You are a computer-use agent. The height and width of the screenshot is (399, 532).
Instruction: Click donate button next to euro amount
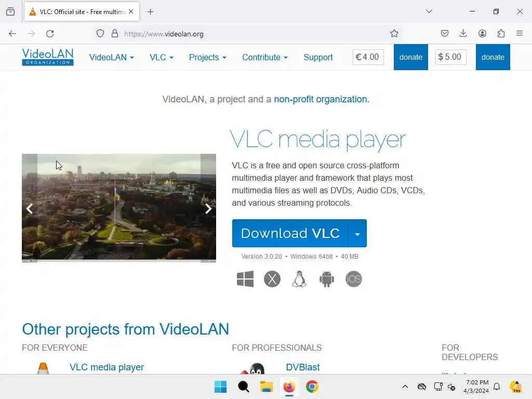[411, 57]
